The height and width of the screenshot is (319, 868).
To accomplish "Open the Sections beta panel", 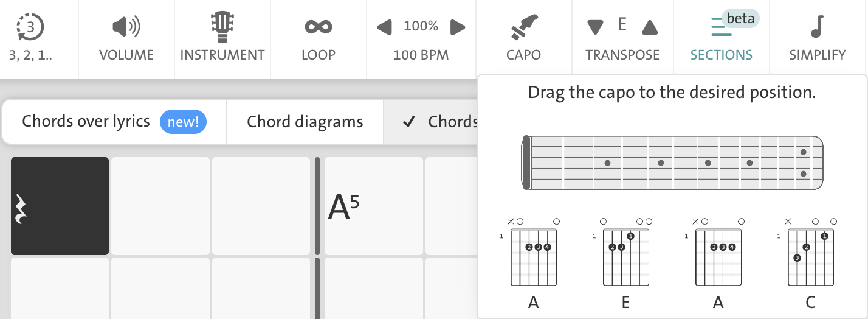I will tap(722, 38).
